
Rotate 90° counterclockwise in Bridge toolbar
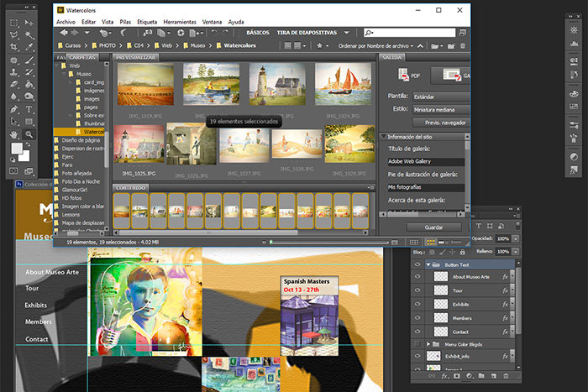pyautogui.click(x=214, y=33)
